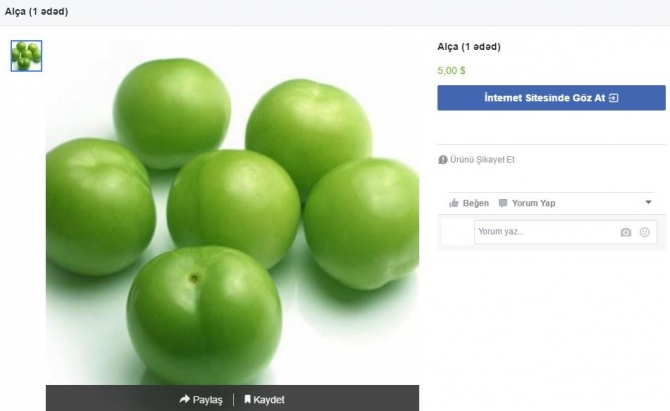Click the exit arrow icon on the blue button
Screen dimensions: 670x411
coord(614,98)
